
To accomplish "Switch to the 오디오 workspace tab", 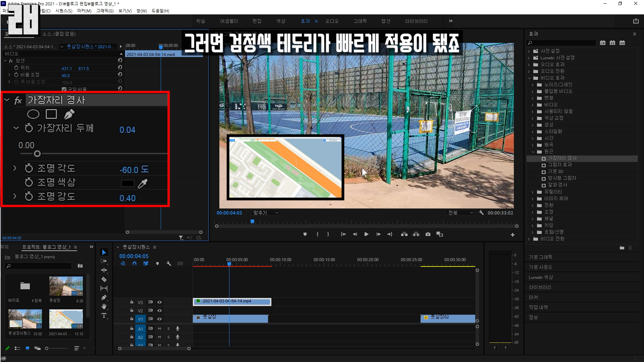I will click(332, 21).
